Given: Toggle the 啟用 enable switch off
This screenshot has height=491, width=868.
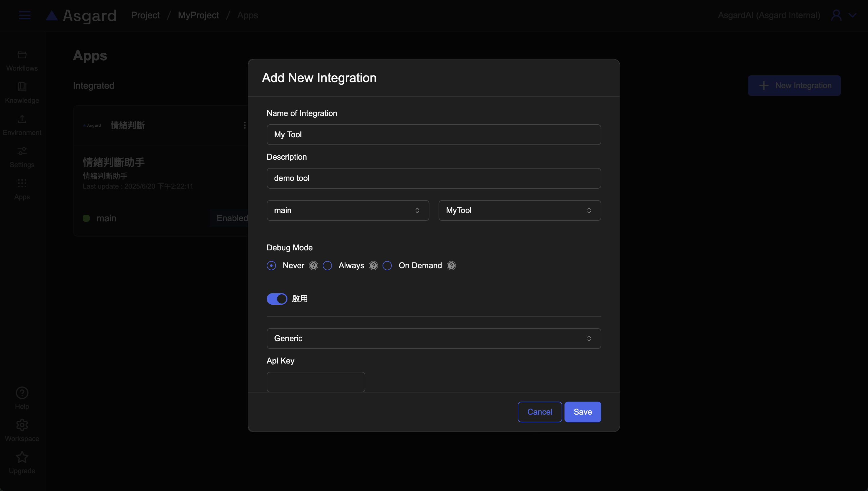Looking at the screenshot, I should coord(277,299).
